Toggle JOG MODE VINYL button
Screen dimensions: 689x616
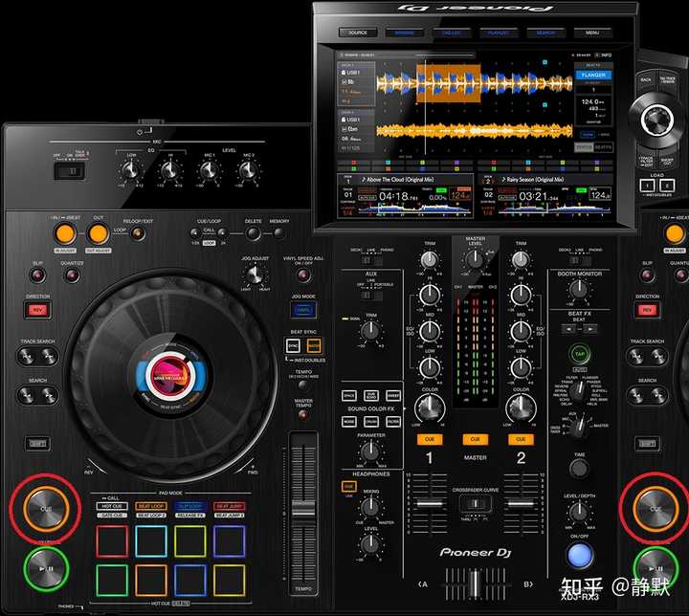[303, 310]
